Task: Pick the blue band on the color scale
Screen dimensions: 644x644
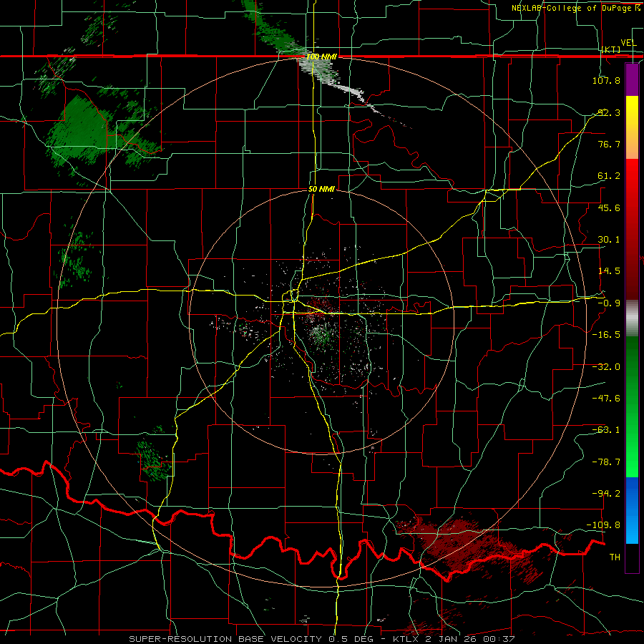Action: 632,510
